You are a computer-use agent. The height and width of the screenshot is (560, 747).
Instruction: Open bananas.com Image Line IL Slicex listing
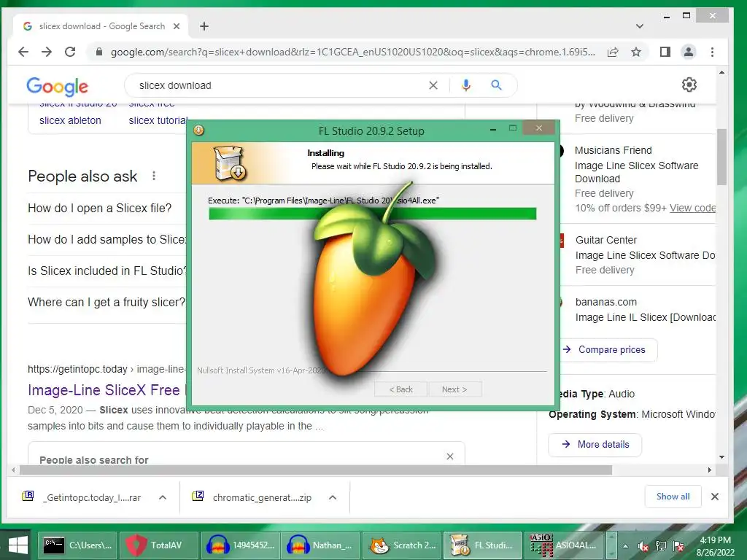[x=645, y=317]
